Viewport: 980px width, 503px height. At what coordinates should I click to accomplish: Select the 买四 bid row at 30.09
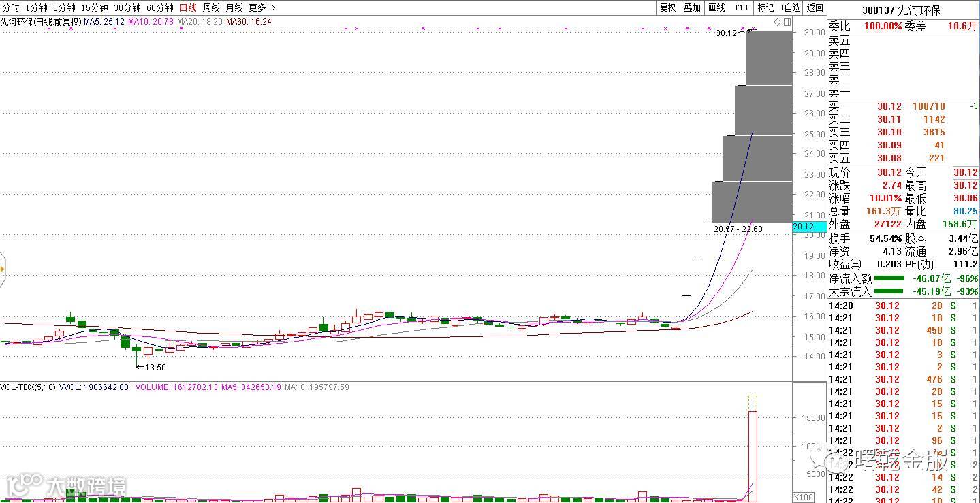[x=902, y=145]
